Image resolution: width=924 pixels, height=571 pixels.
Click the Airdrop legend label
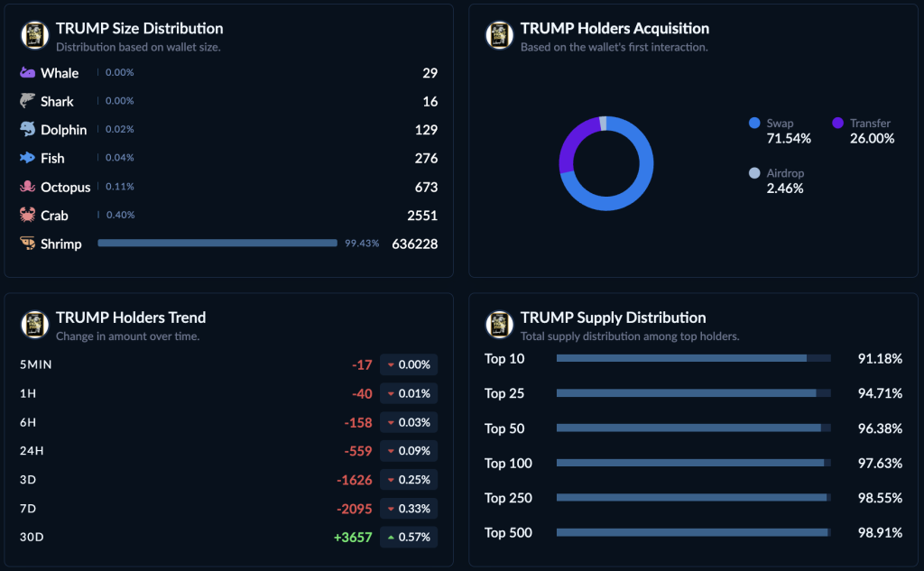point(785,173)
